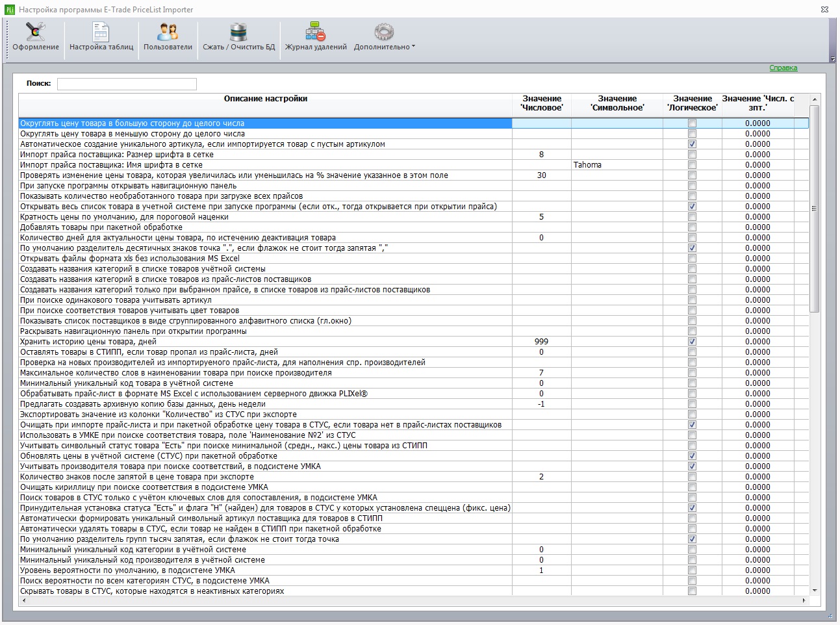
Task: Select row Создавать названия категорий в списке товаров учётной системы
Action: [x=265, y=269]
